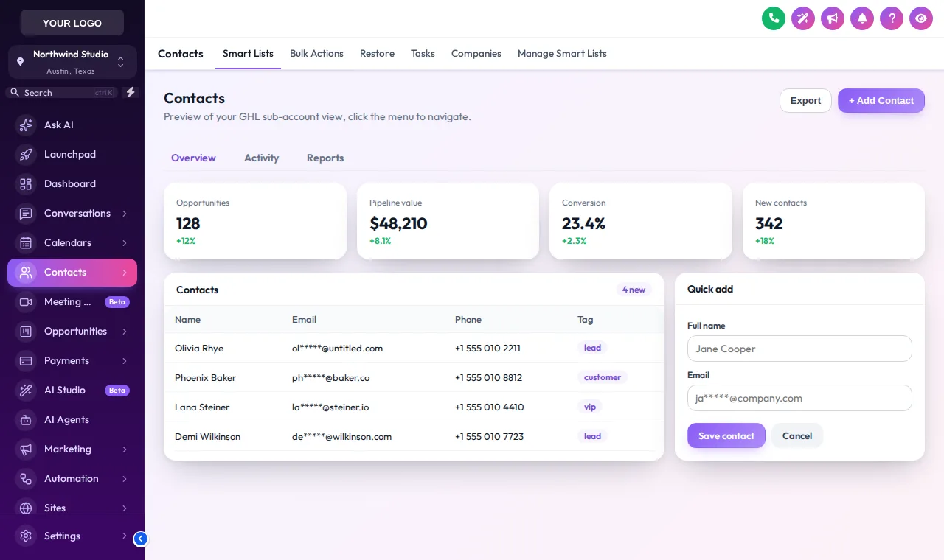Open the Settings gear icon
The height and width of the screenshot is (560, 944).
[x=26, y=536]
